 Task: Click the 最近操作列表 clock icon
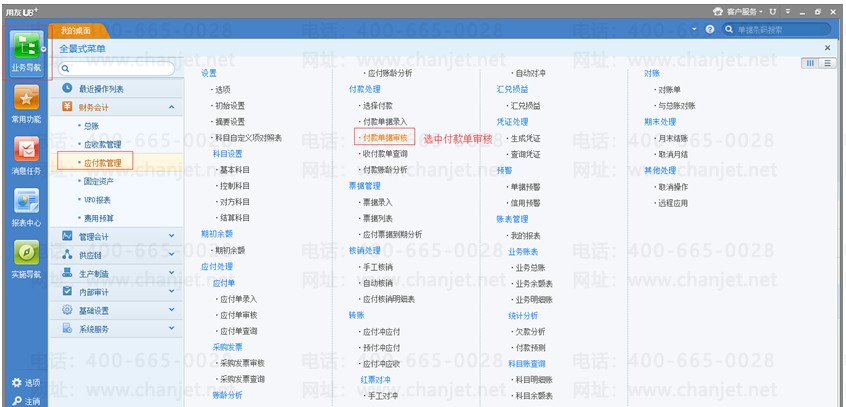point(67,88)
